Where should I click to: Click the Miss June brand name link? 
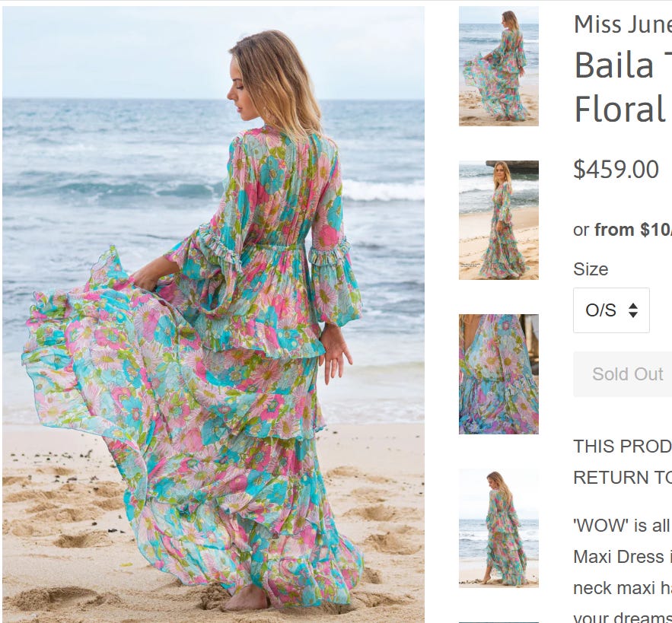coord(623,24)
